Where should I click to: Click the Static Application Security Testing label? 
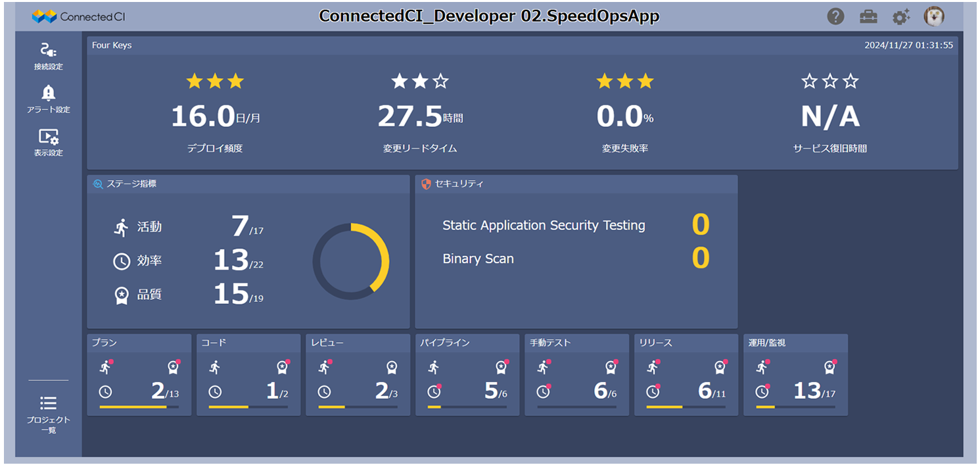[x=544, y=226]
